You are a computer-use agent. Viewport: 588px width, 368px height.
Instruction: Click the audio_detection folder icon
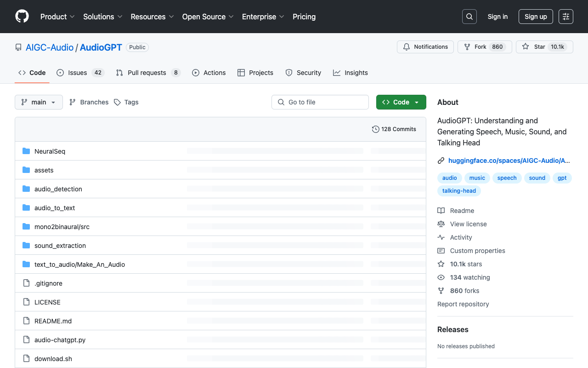point(26,189)
